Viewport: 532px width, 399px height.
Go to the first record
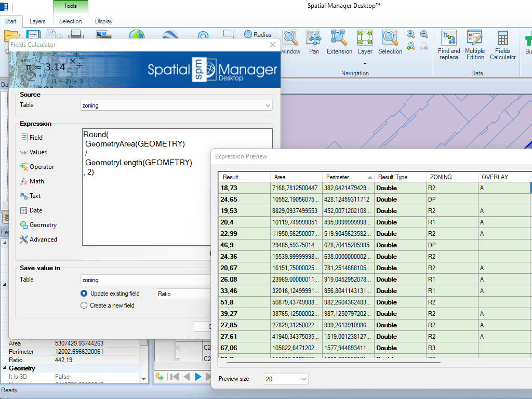(x=175, y=377)
